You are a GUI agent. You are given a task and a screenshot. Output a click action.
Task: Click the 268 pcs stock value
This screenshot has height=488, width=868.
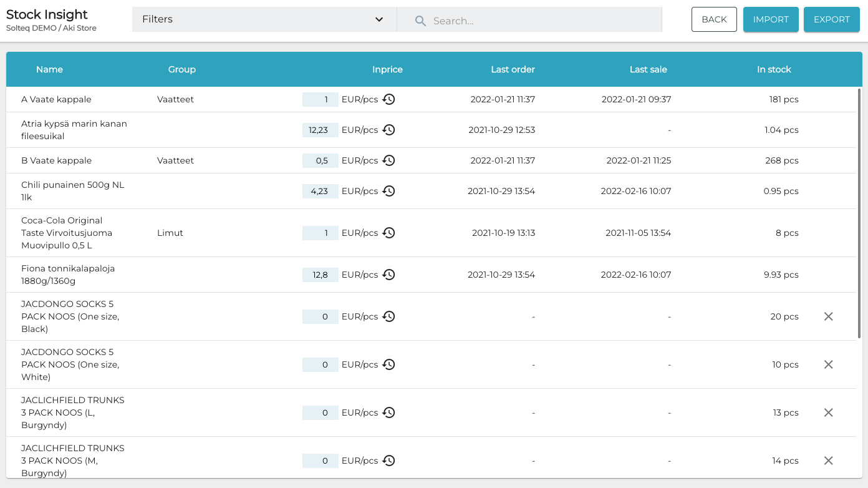(x=782, y=160)
